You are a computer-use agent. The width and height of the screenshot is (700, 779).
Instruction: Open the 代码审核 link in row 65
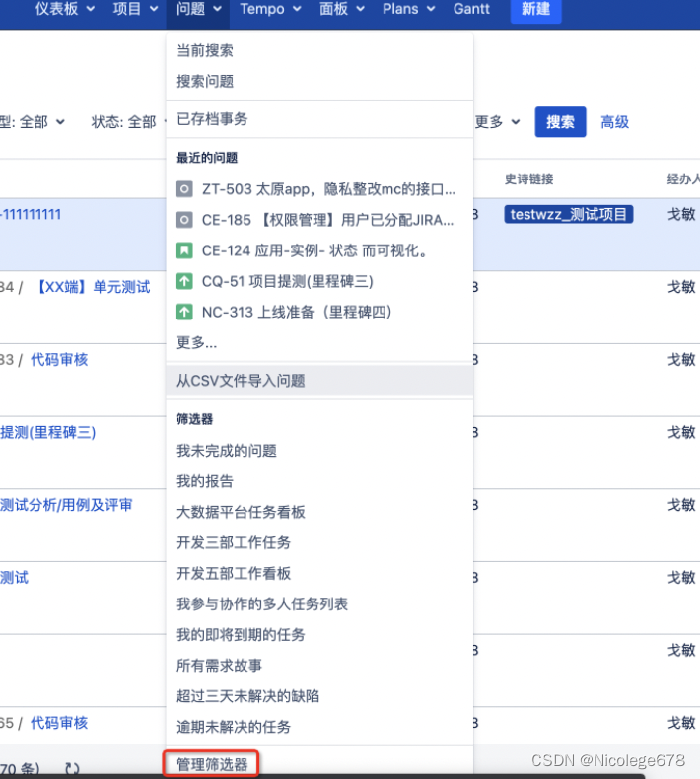tap(59, 723)
